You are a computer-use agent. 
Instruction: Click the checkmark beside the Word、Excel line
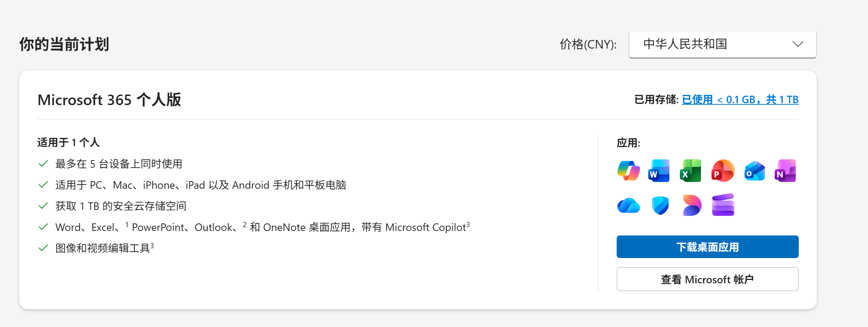pos(43,227)
